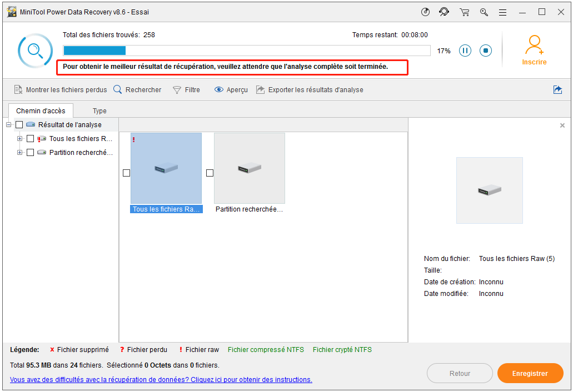Click the magnifier scan status icon
This screenshot has height=392, width=573.
[x=36, y=51]
